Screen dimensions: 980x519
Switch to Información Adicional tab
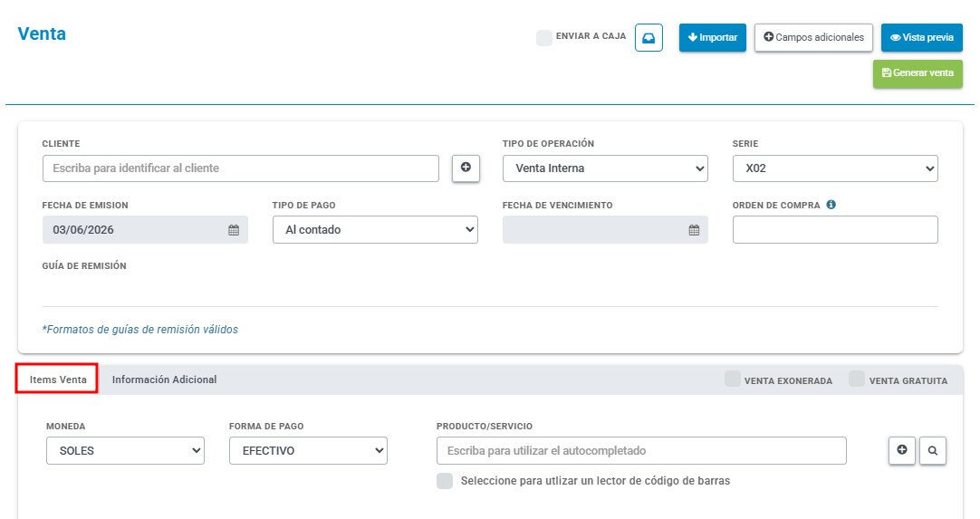(x=164, y=380)
